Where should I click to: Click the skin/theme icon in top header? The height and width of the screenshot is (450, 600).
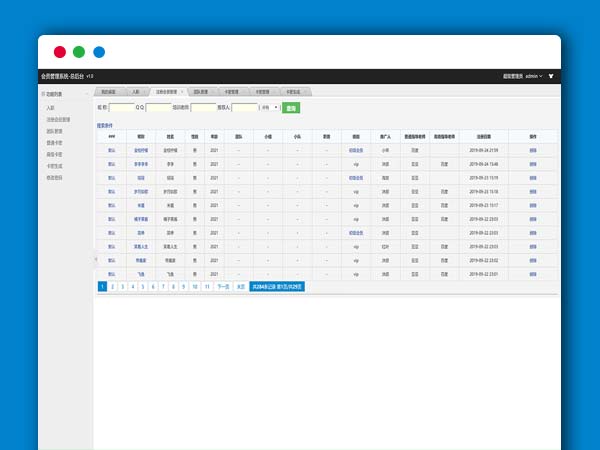pyautogui.click(x=551, y=76)
